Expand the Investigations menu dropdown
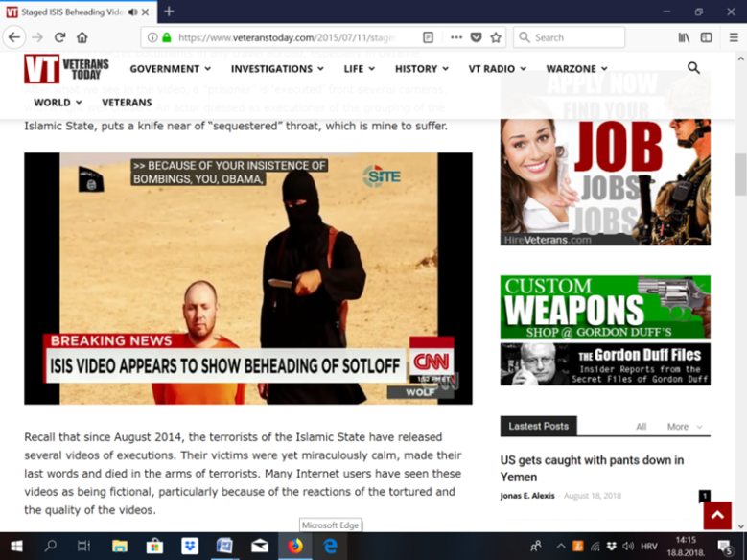 277,69
